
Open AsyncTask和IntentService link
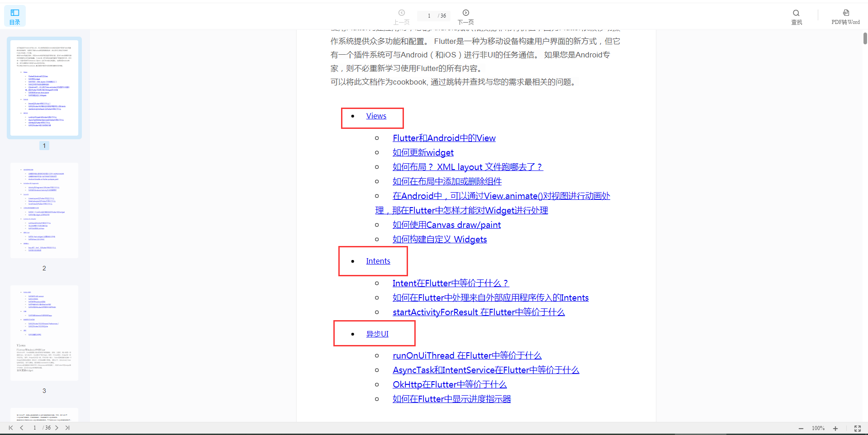click(486, 370)
